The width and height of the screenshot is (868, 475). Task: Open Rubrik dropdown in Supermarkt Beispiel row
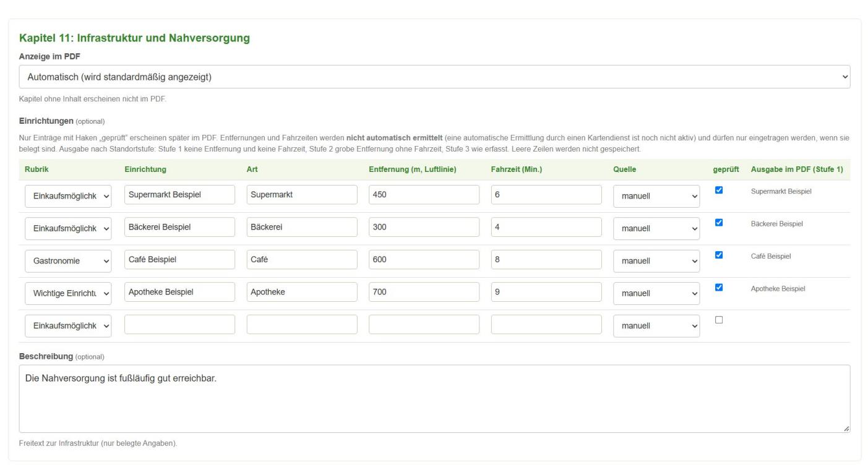(x=68, y=196)
